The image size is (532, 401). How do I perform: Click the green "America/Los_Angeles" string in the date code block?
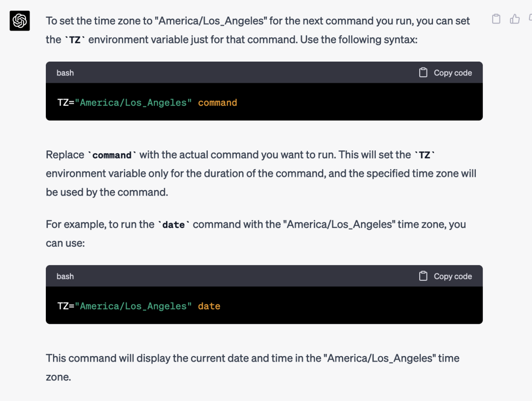[x=133, y=306]
